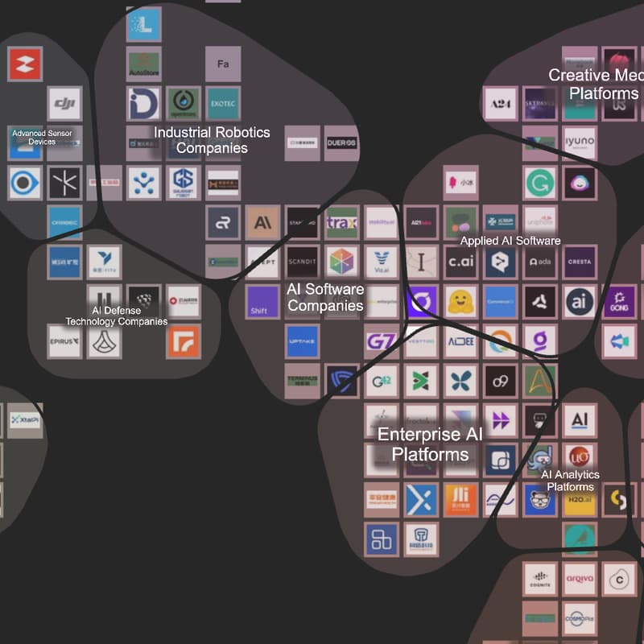Viewport: 644px width, 644px height.
Task: Open the circled 'C' logo tile
Action: (619, 579)
